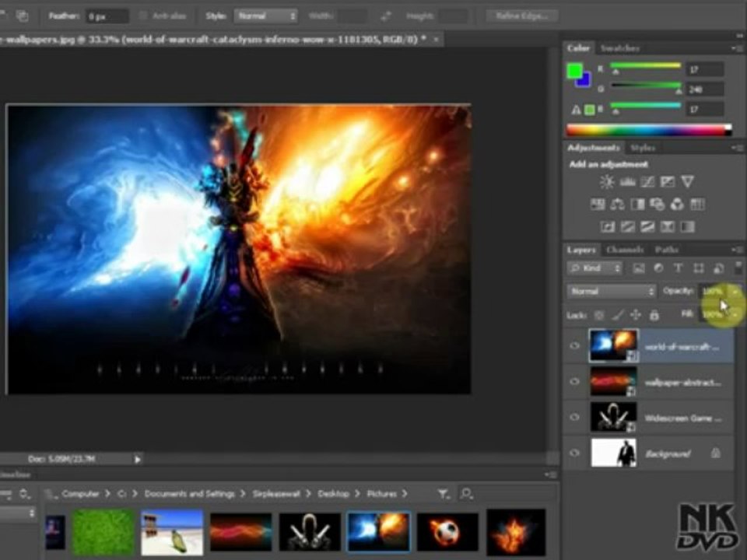Screen dimensions: 747x560
Task: Select the Layers panel tab
Action: click(581, 250)
